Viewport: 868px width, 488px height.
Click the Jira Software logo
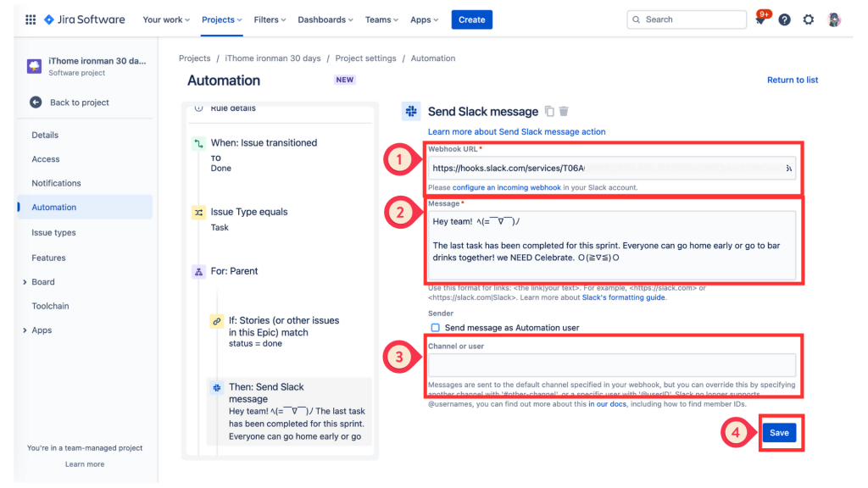click(85, 19)
